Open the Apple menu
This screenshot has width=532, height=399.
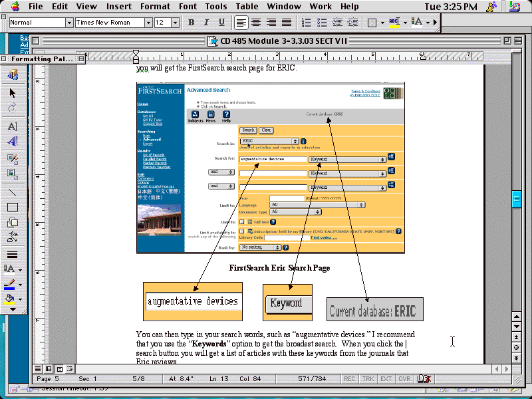click(15, 7)
